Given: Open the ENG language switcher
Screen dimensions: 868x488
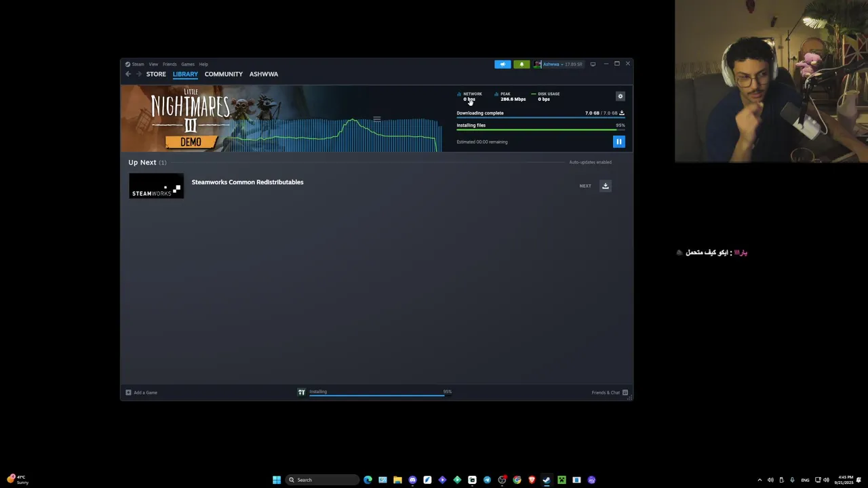Looking at the screenshot, I should click(x=805, y=480).
